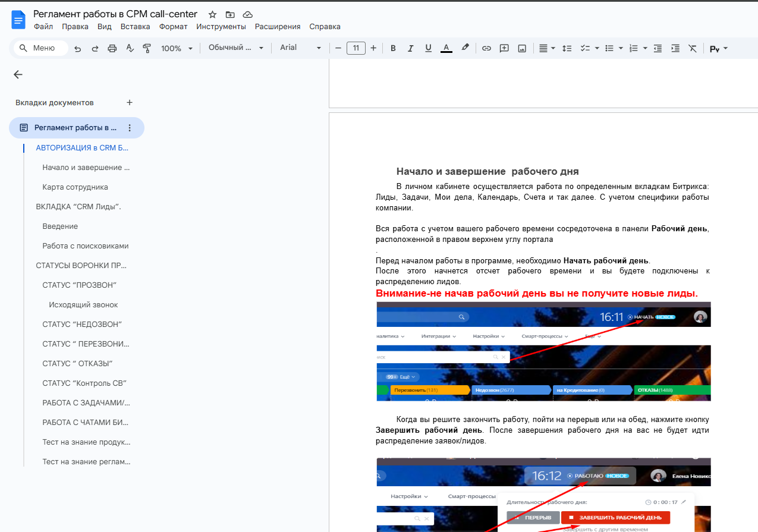The width and height of the screenshot is (758, 532).
Task: Increase the font size
Action: click(373, 48)
